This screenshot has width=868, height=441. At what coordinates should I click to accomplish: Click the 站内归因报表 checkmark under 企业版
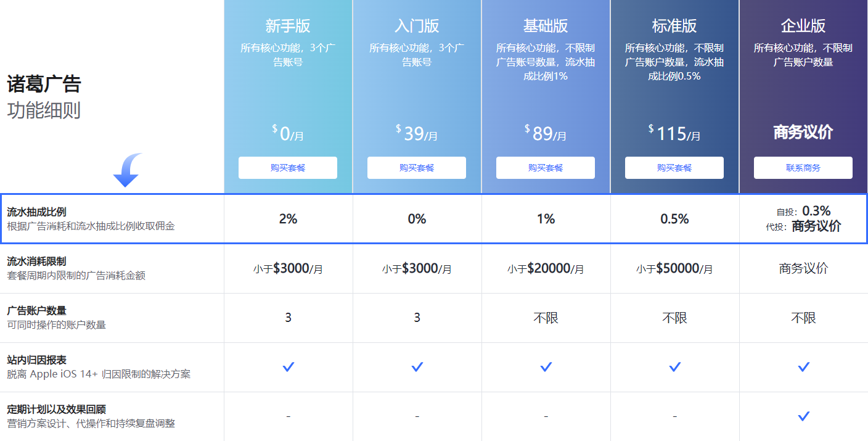coord(803,367)
